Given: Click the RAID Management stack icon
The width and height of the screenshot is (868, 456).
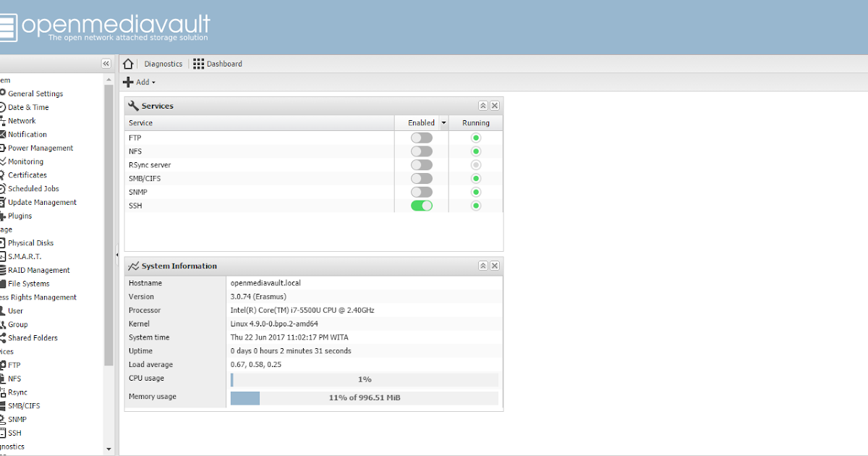Looking at the screenshot, I should coord(2,270).
